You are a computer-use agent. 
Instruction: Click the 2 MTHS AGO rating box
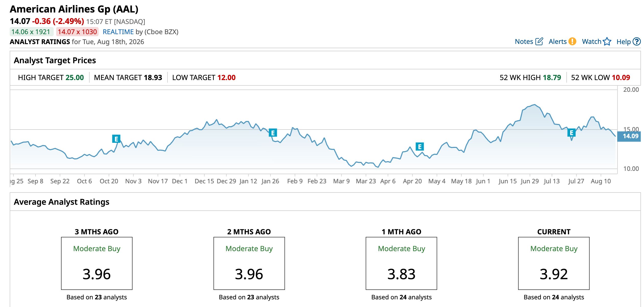[x=249, y=263]
